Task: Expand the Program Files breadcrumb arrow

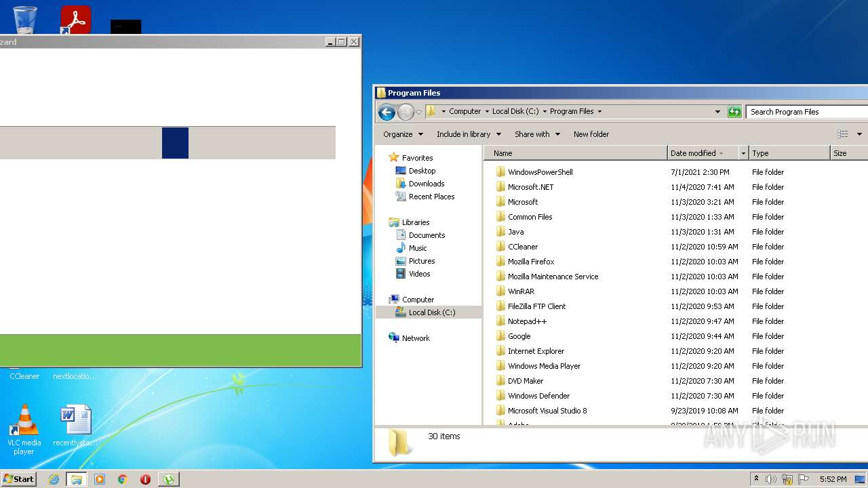Action: point(599,112)
